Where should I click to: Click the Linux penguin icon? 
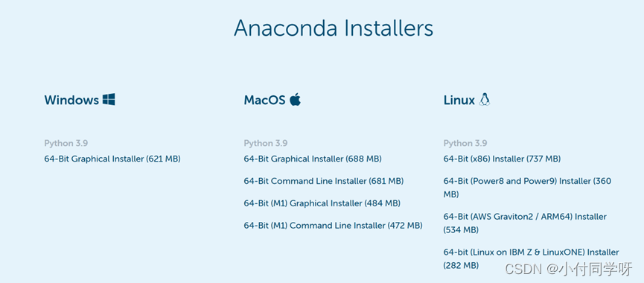pos(485,99)
